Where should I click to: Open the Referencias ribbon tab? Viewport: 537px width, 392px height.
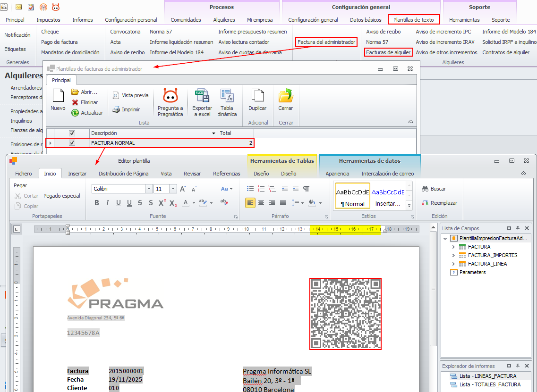(x=226, y=174)
